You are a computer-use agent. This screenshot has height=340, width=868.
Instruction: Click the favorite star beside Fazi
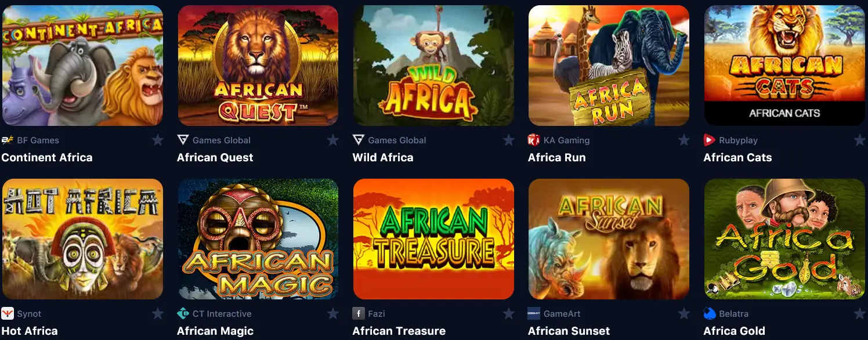coord(509,313)
